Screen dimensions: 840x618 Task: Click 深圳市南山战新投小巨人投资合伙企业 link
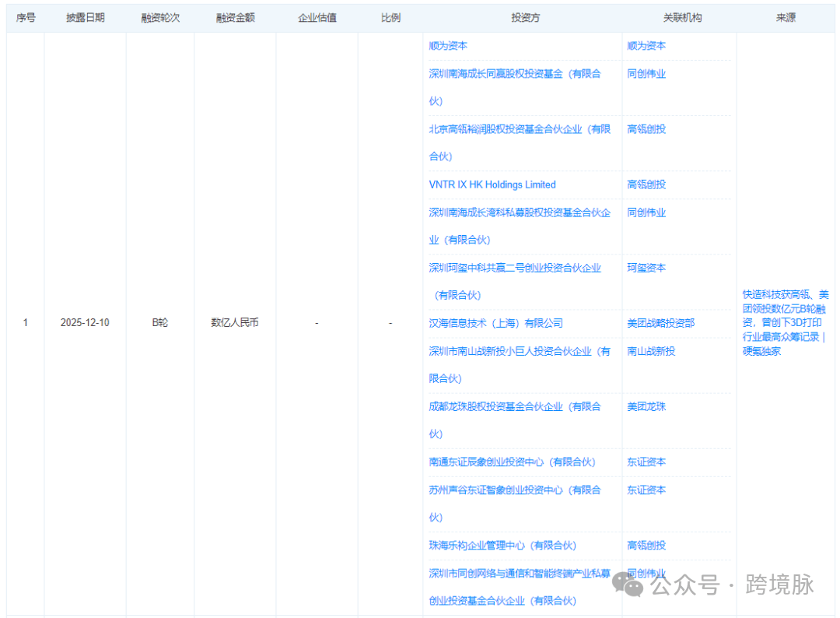click(x=520, y=351)
